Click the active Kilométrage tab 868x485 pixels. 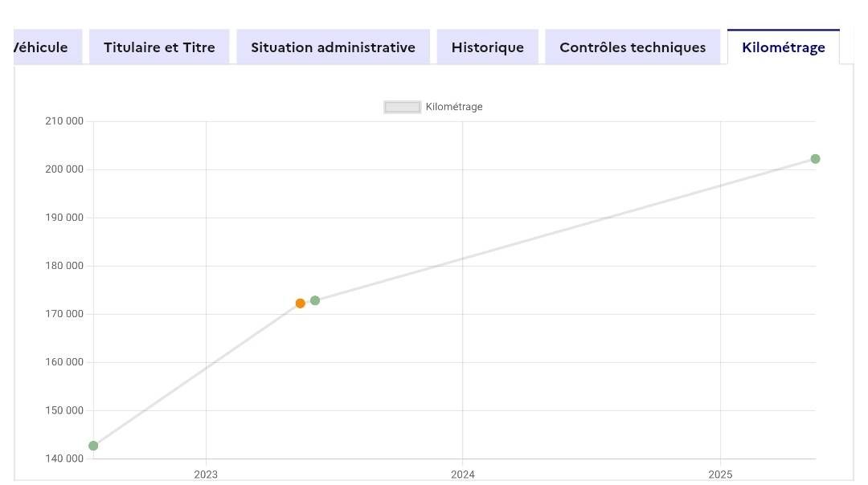[783, 47]
